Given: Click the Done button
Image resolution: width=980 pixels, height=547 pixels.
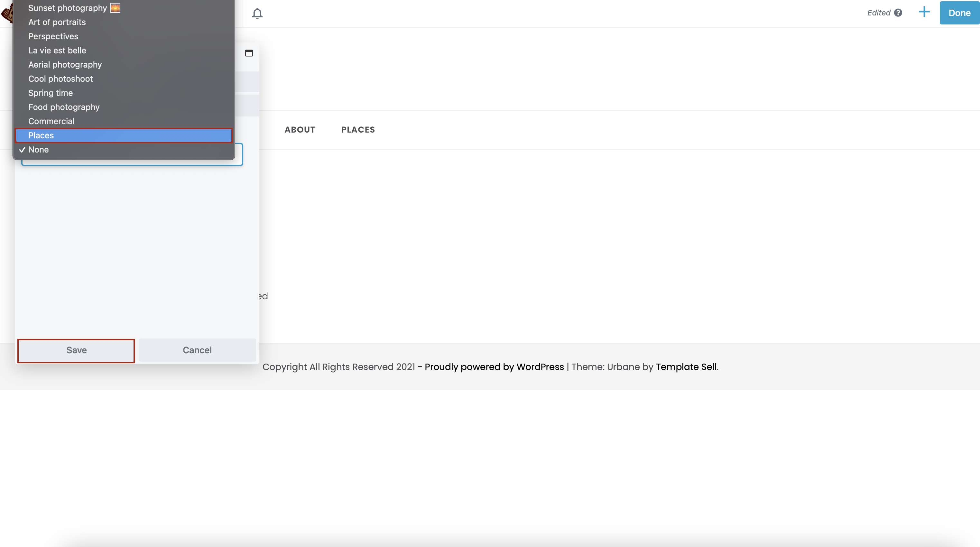Looking at the screenshot, I should (959, 13).
